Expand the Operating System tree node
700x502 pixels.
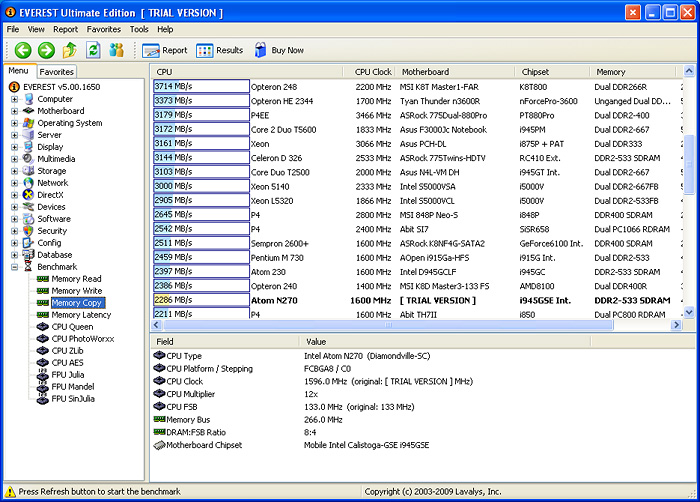[14, 123]
